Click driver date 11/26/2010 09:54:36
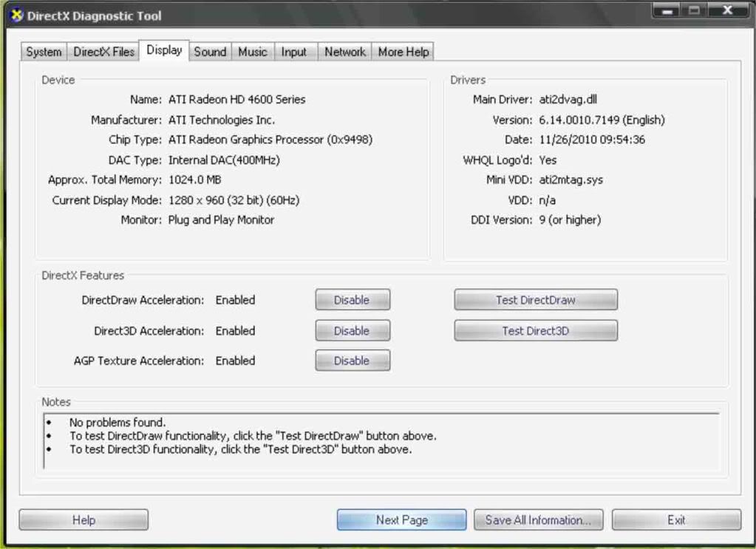Image resolution: width=756 pixels, height=549 pixels. [592, 140]
